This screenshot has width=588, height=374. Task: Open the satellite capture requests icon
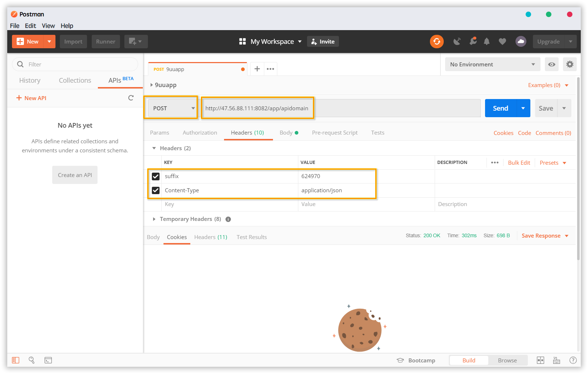point(457,41)
